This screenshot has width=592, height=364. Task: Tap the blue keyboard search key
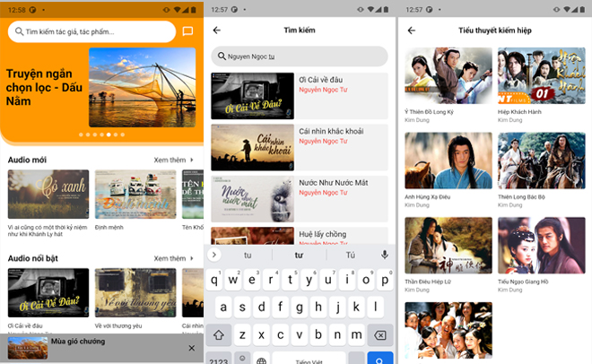[x=379, y=359]
